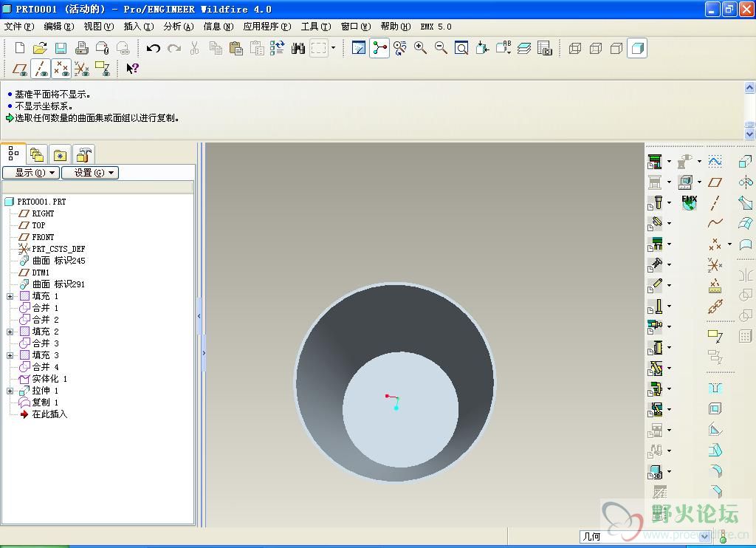Collapse the navigator panel with the left arrow
The height and width of the screenshot is (548, 756).
[199, 316]
